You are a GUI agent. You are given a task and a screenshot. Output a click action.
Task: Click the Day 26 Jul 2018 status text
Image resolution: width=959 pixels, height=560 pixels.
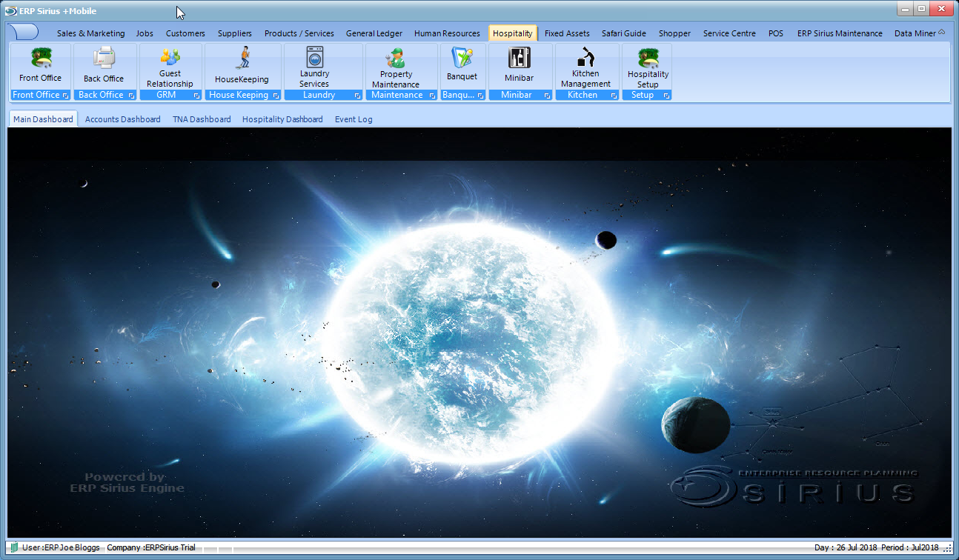[x=846, y=548]
